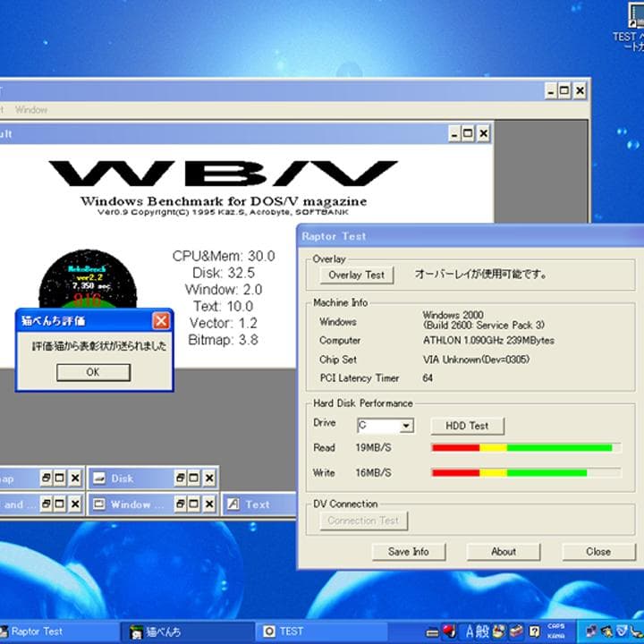Restore the minimized Disk child window
The height and width of the screenshot is (644, 644).
pos(180,478)
